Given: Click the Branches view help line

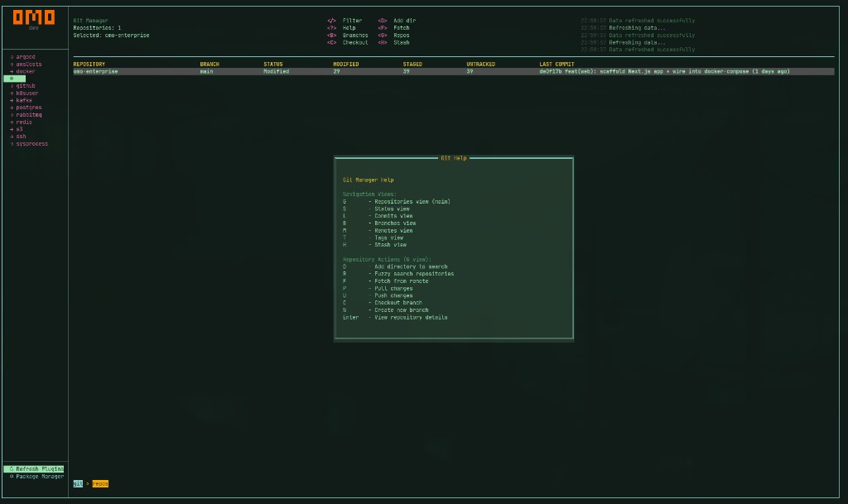Looking at the screenshot, I should (379, 223).
